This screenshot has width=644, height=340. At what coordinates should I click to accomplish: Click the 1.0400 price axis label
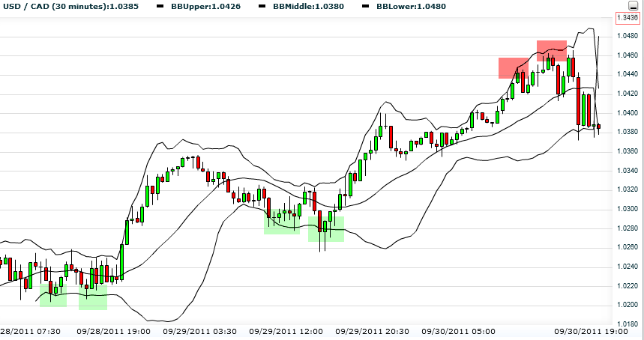pos(628,113)
